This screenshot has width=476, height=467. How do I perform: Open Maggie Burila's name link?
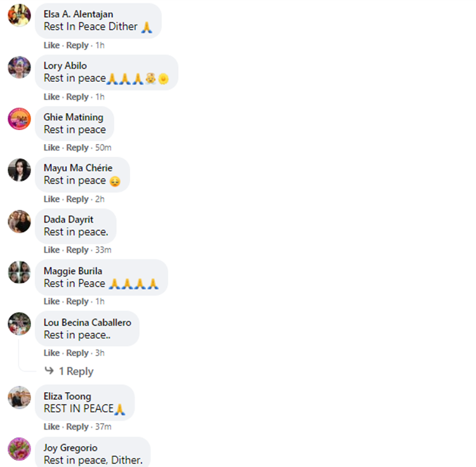click(x=73, y=271)
